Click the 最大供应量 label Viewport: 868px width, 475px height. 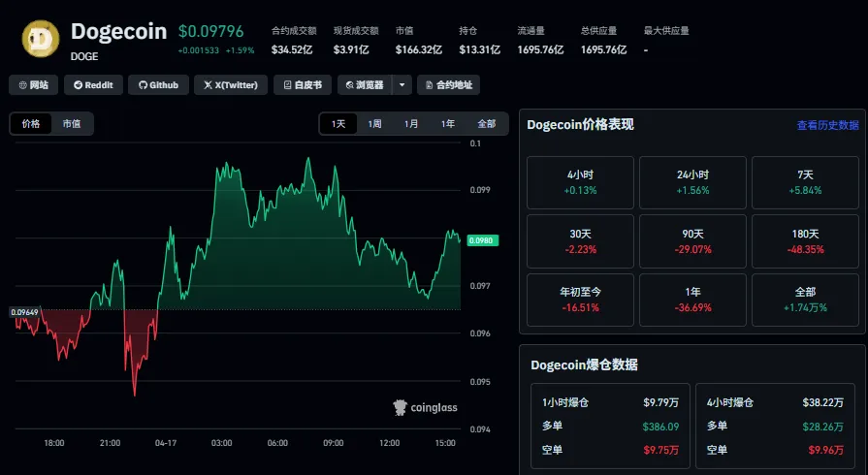pos(666,31)
